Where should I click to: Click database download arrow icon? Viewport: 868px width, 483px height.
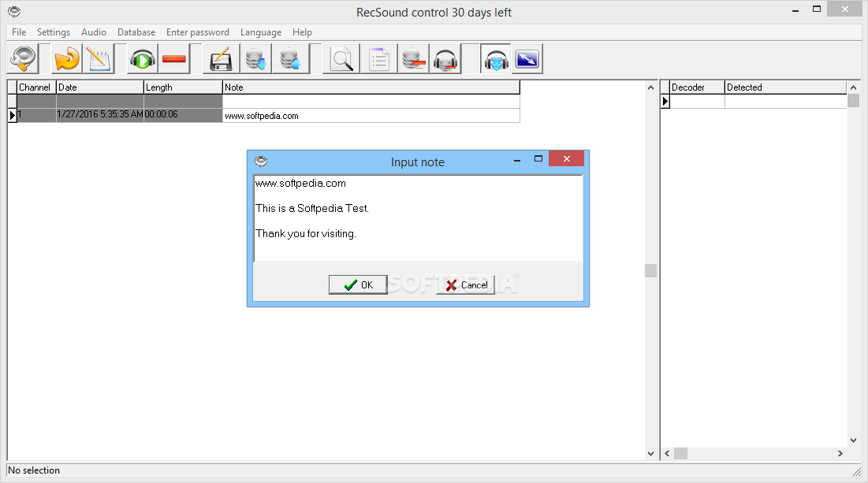[x=256, y=58]
